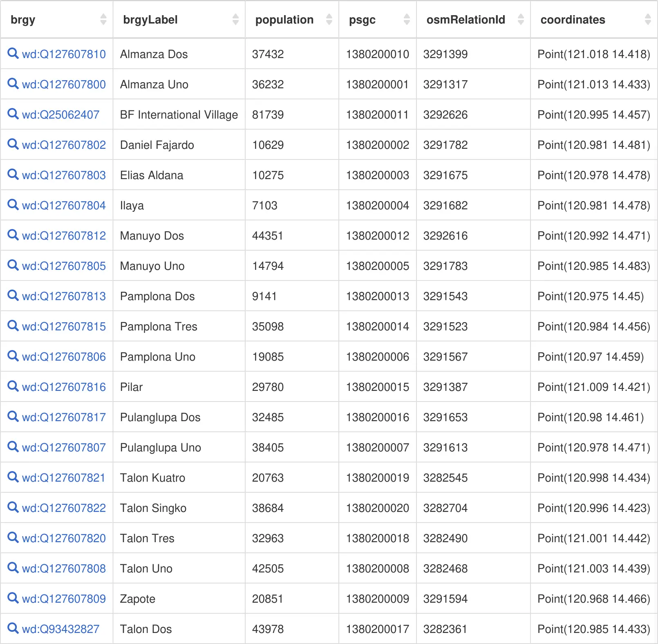Screen dimensions: 658x644
Task: Sort table by brgyLabel column arrows
Action: (x=235, y=19)
